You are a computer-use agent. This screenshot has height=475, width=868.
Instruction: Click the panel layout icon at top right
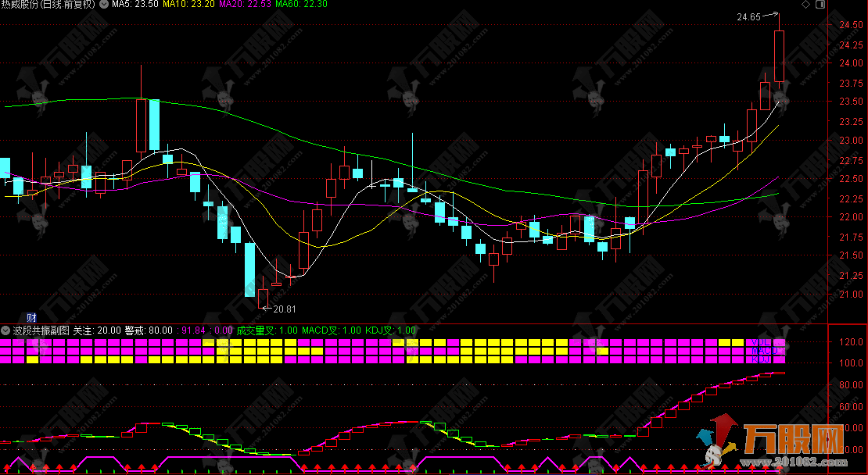pos(821,5)
